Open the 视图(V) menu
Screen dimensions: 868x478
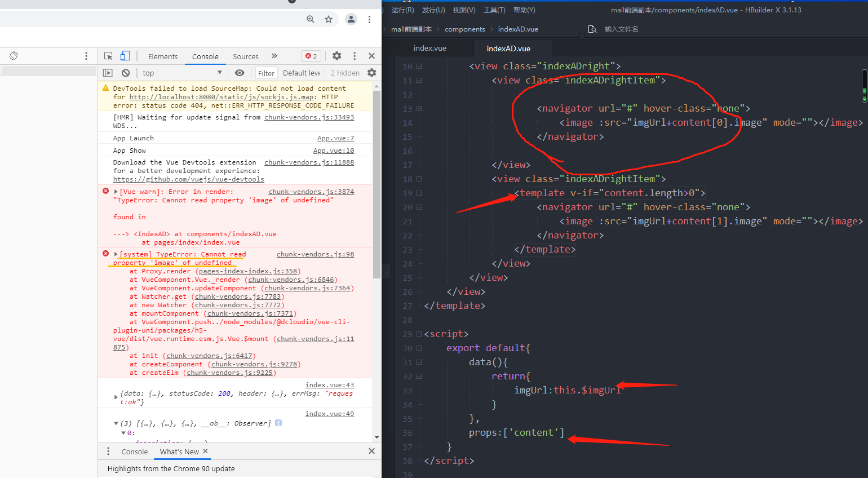point(464,10)
